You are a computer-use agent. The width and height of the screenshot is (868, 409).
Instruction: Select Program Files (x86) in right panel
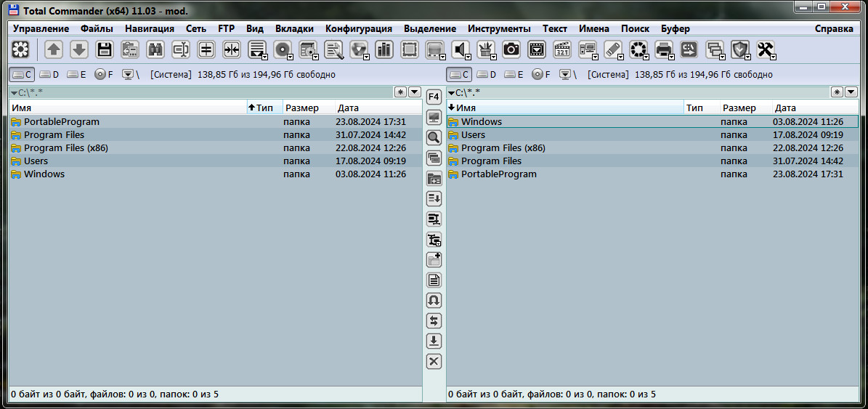(653, 147)
